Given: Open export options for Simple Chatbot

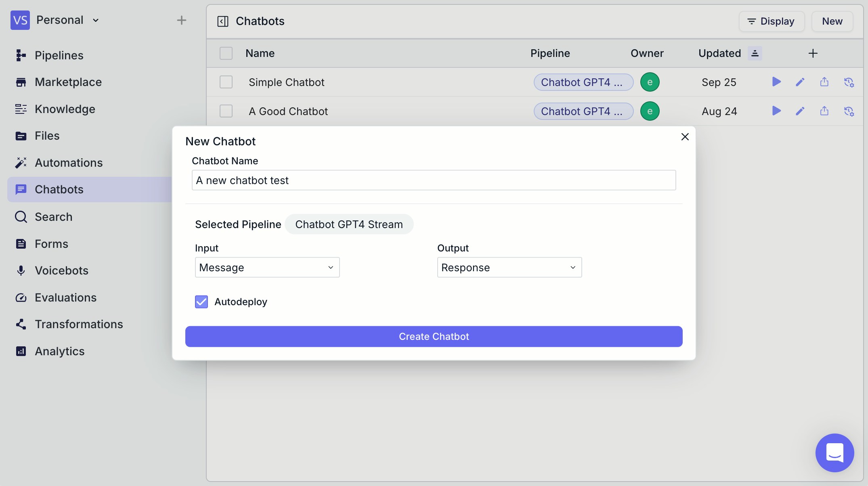Looking at the screenshot, I should 824,82.
